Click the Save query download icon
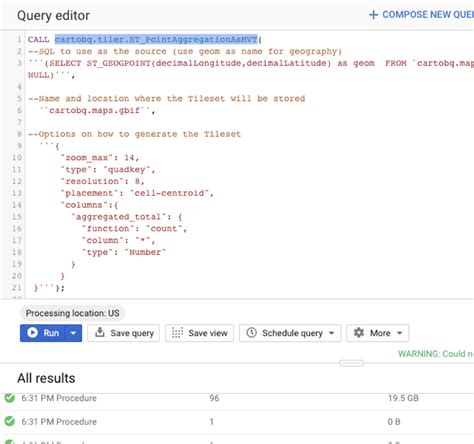 tap(100, 332)
